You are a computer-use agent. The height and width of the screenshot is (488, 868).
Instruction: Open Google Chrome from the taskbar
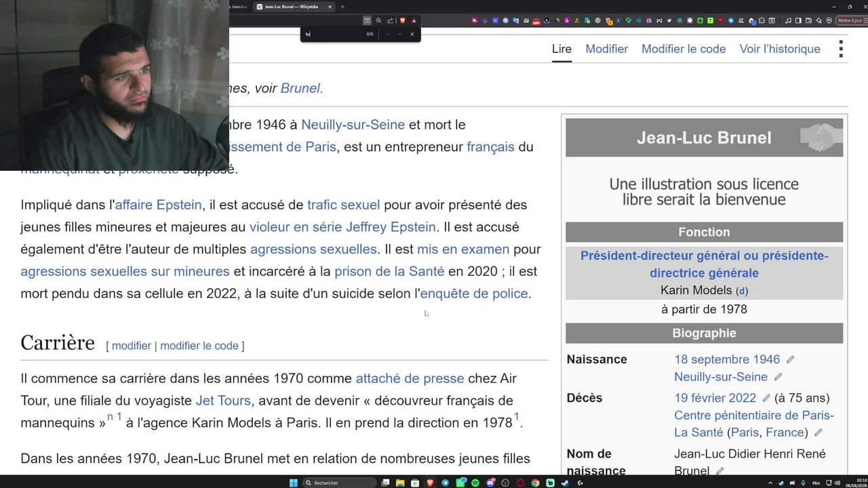535,483
